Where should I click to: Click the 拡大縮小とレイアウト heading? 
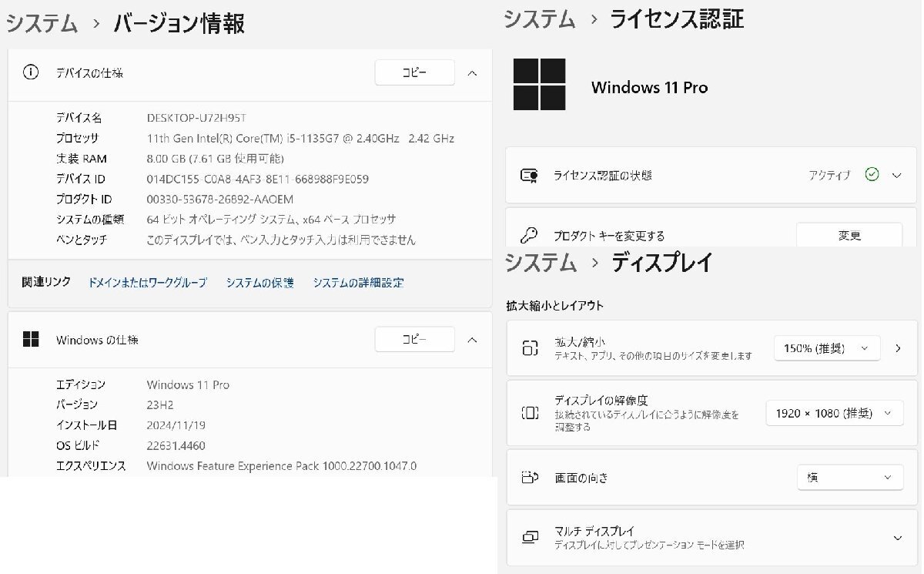(x=555, y=305)
